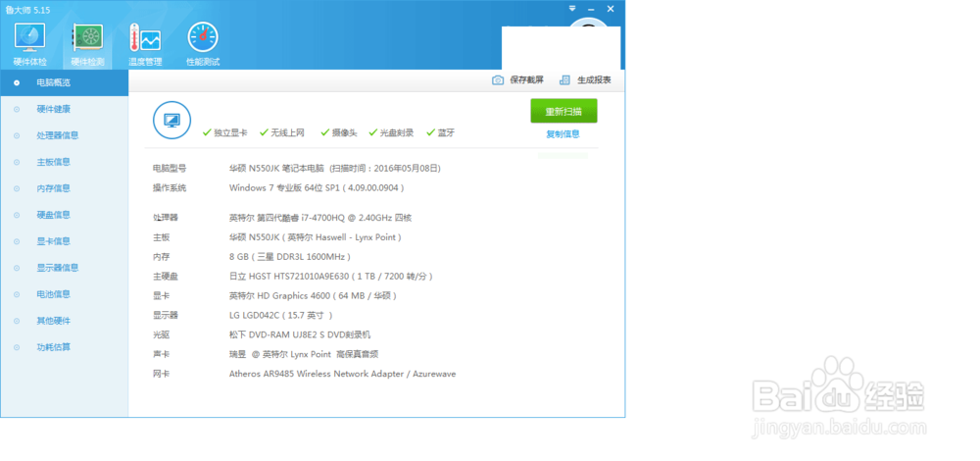Click the 蓝牙 check item
980x461 pixels.
coord(441,132)
